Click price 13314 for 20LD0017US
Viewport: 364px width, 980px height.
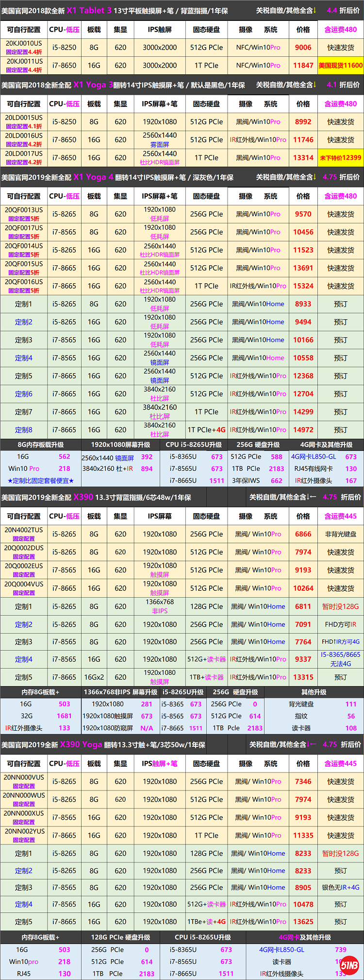click(x=303, y=157)
